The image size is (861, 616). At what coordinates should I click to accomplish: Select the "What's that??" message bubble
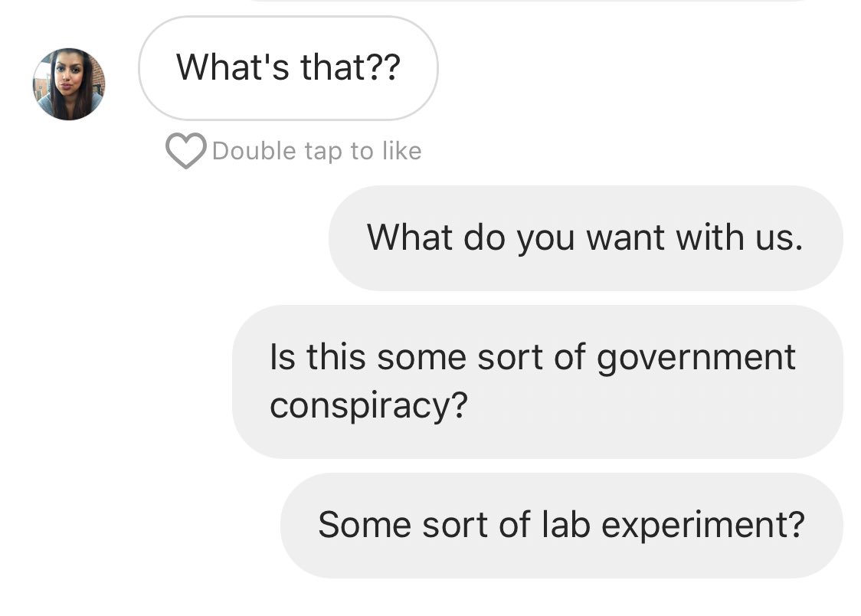[x=288, y=68]
